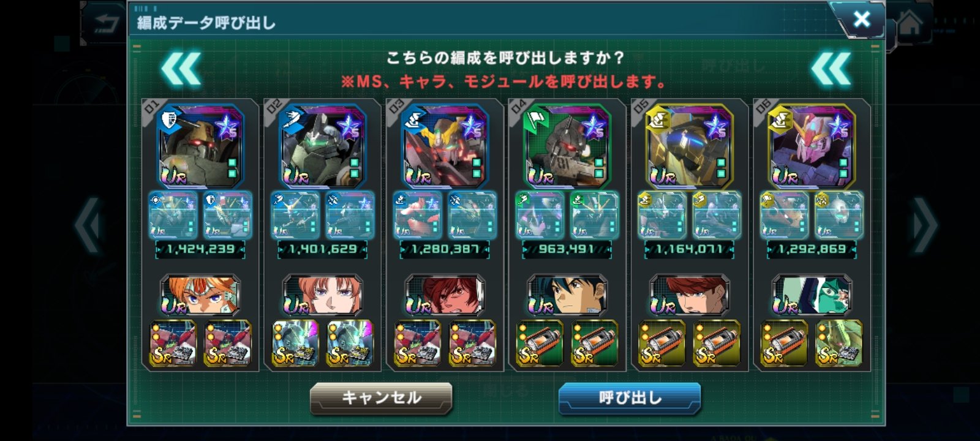
Task: Click the right-side double-chevron arrow
Action: click(831, 69)
